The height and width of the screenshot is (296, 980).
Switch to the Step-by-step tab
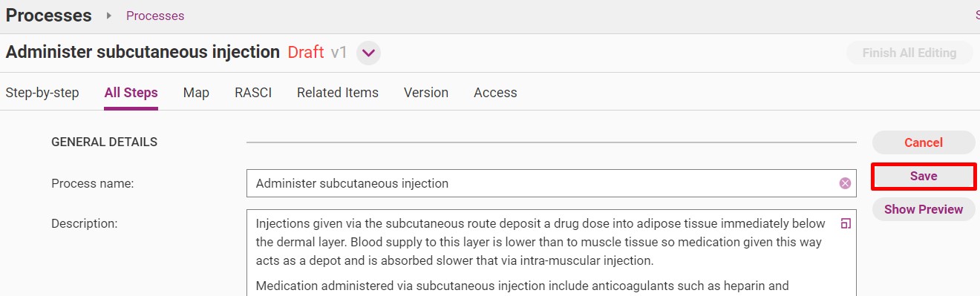click(42, 93)
